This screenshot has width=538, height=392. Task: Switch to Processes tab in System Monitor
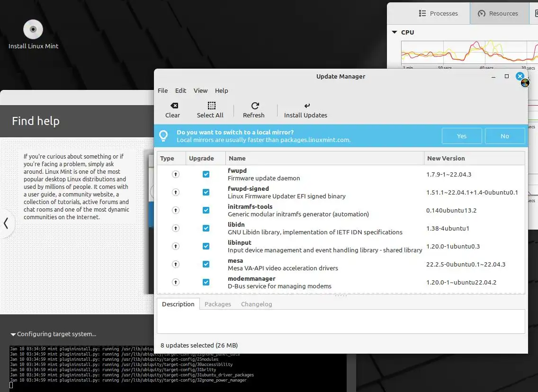click(x=438, y=13)
